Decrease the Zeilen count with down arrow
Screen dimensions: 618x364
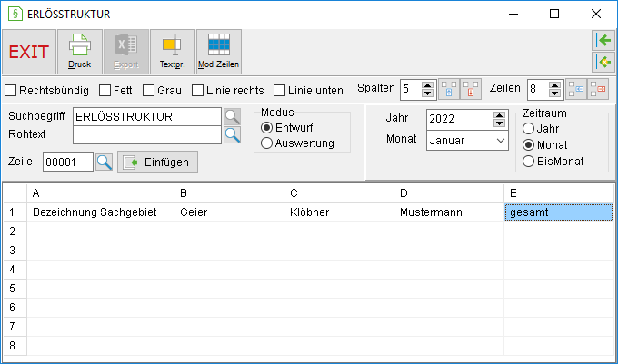click(555, 93)
